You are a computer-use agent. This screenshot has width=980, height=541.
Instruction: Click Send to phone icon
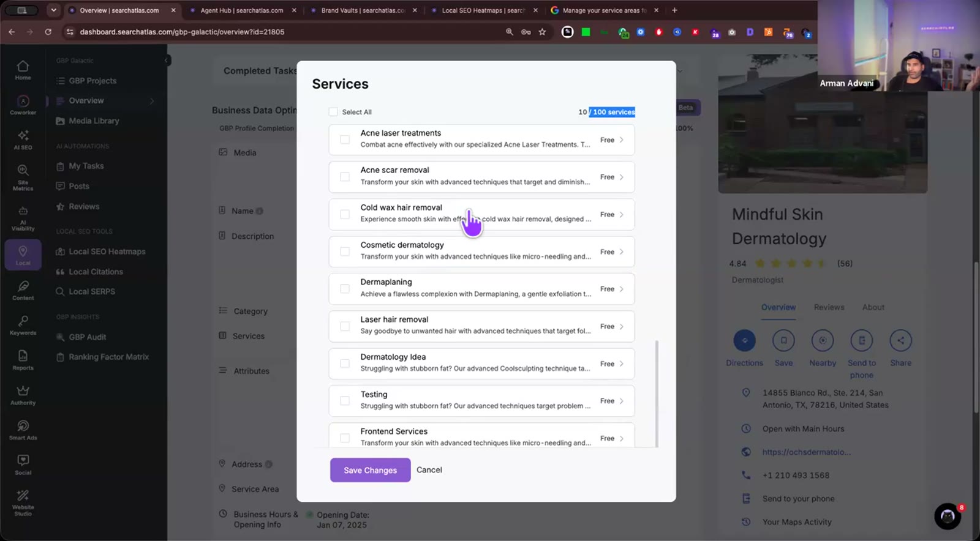pyautogui.click(x=862, y=340)
